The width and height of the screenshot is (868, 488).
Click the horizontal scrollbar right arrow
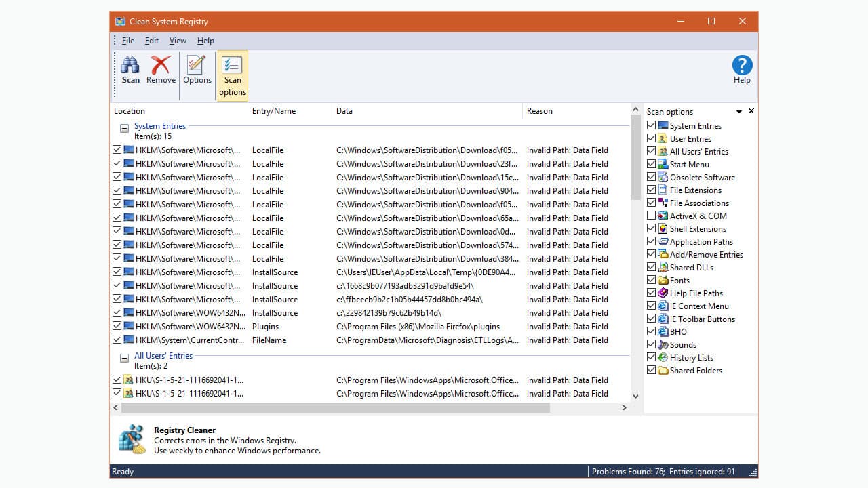click(625, 407)
